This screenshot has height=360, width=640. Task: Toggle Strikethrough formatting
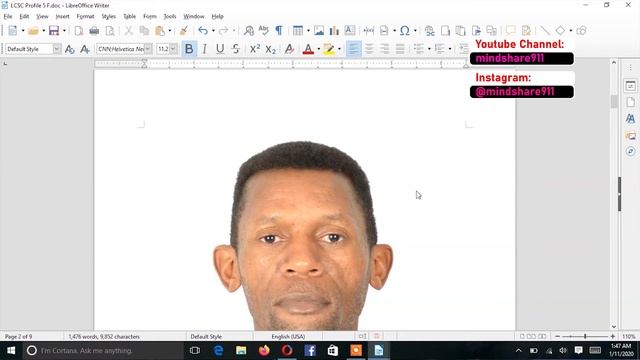pyautogui.click(x=236, y=49)
